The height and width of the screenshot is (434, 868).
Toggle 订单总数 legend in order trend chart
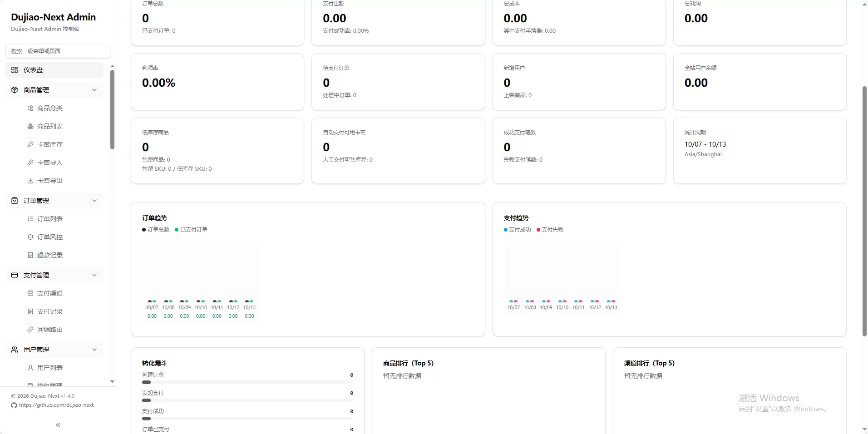pyautogui.click(x=156, y=230)
